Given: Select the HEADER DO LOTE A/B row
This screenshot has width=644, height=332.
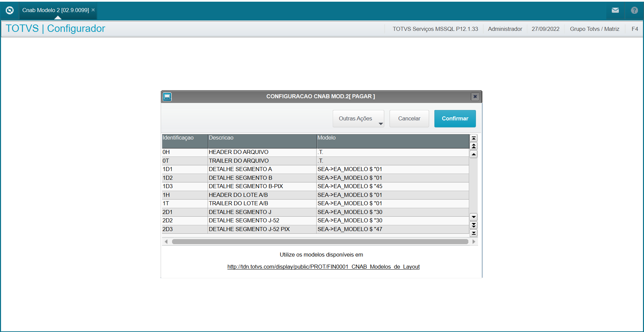Looking at the screenshot, I should [x=315, y=195].
